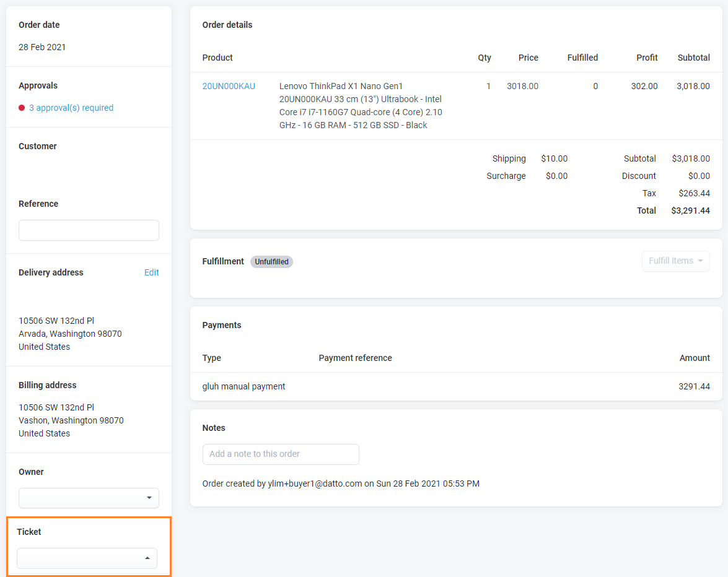Open the 20UN000KAU product link
Viewport: 728px width, 577px height.
click(x=229, y=86)
